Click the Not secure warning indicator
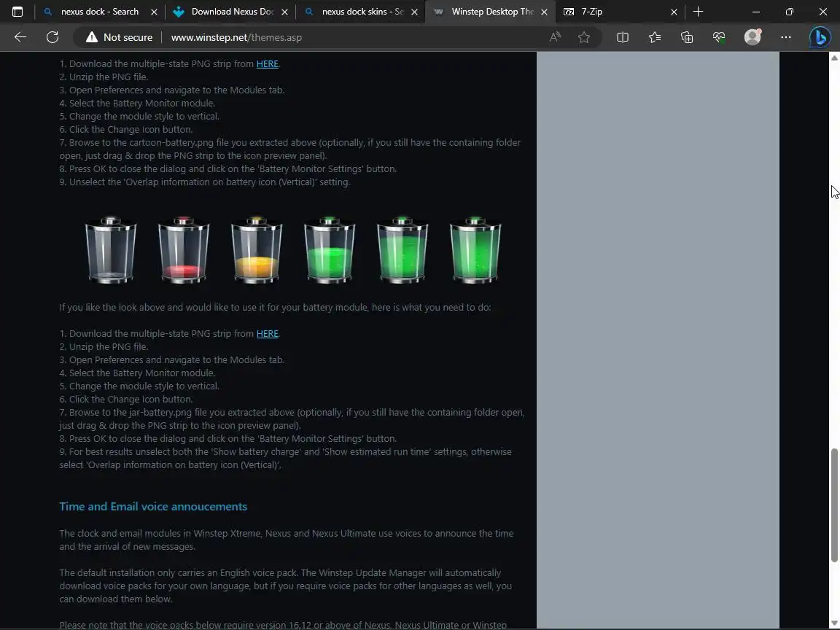Viewport: 840px width, 630px height. tap(119, 37)
